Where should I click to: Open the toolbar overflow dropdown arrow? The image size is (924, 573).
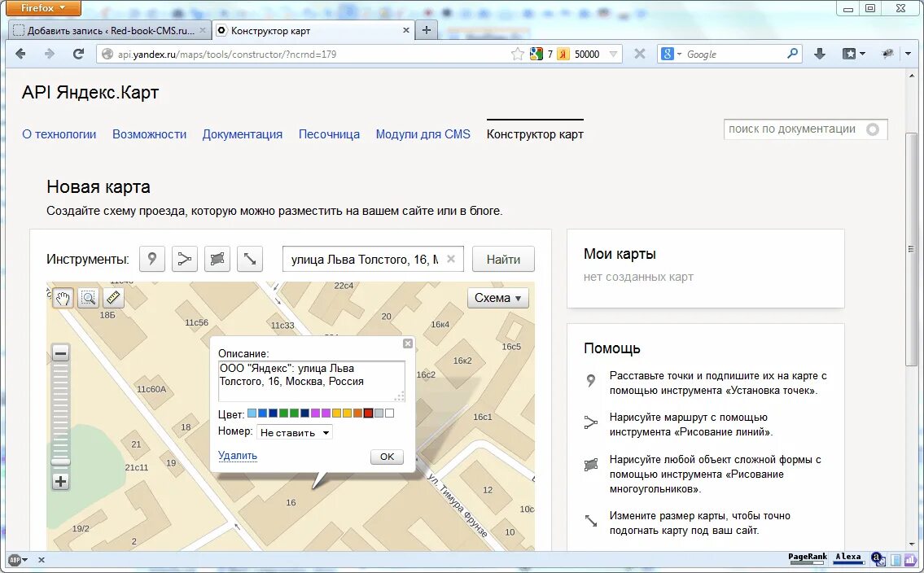908,55
